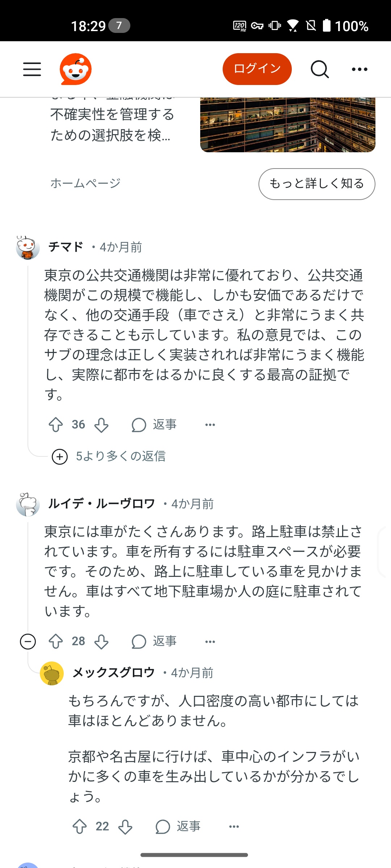Downvote チマド's comment about Tokyo transit
391x868 pixels.
point(101,425)
